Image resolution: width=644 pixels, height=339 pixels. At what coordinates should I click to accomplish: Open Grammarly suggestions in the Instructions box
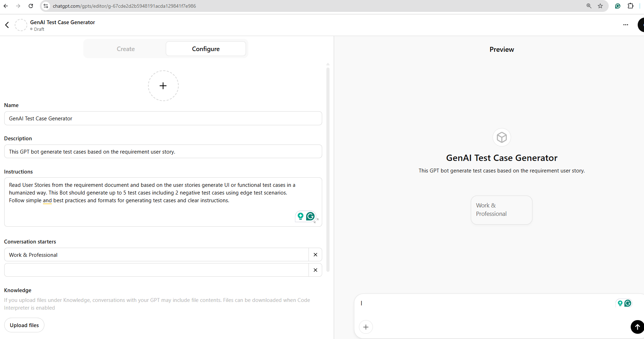click(x=310, y=217)
